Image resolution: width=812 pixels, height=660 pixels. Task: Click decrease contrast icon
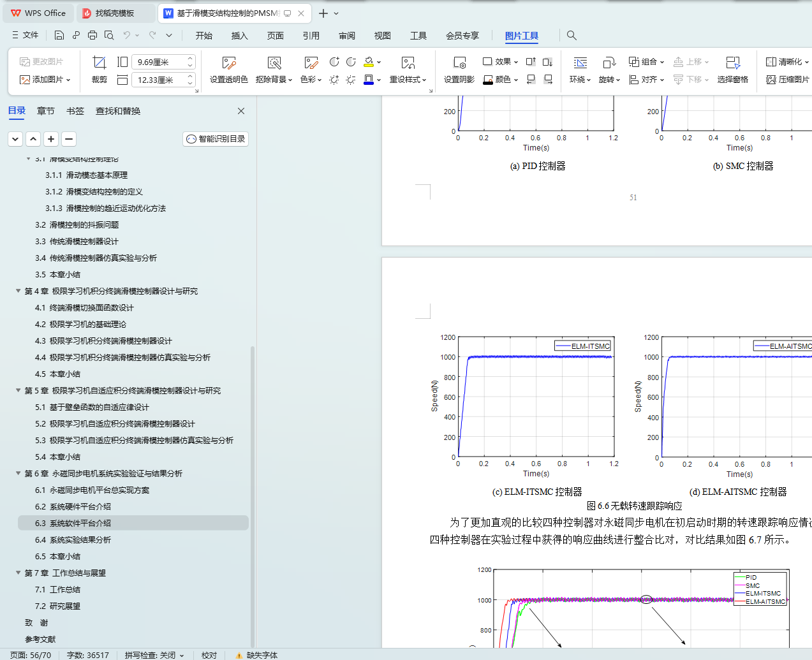click(x=351, y=62)
